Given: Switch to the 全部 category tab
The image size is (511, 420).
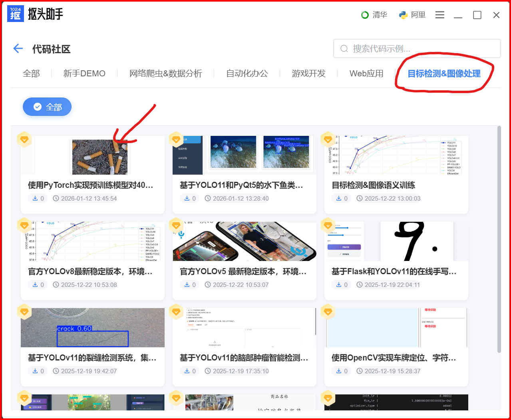Looking at the screenshot, I should pyautogui.click(x=31, y=74).
